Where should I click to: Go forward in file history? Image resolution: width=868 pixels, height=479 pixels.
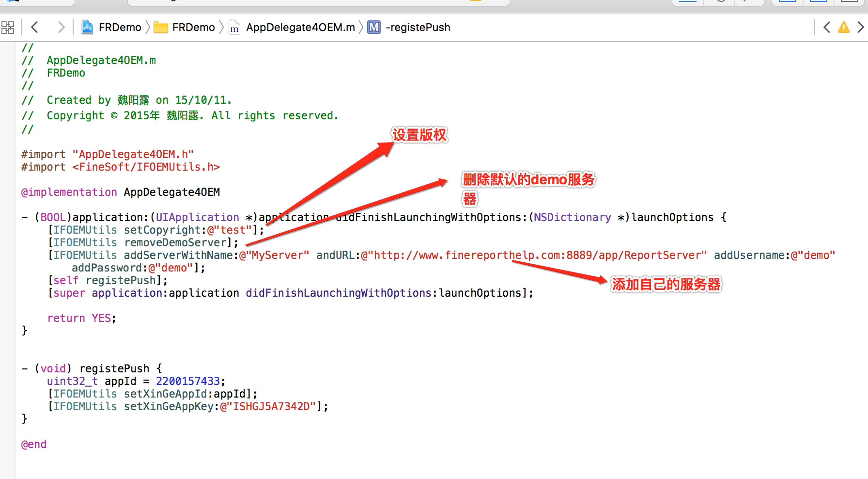pyautogui.click(x=61, y=27)
